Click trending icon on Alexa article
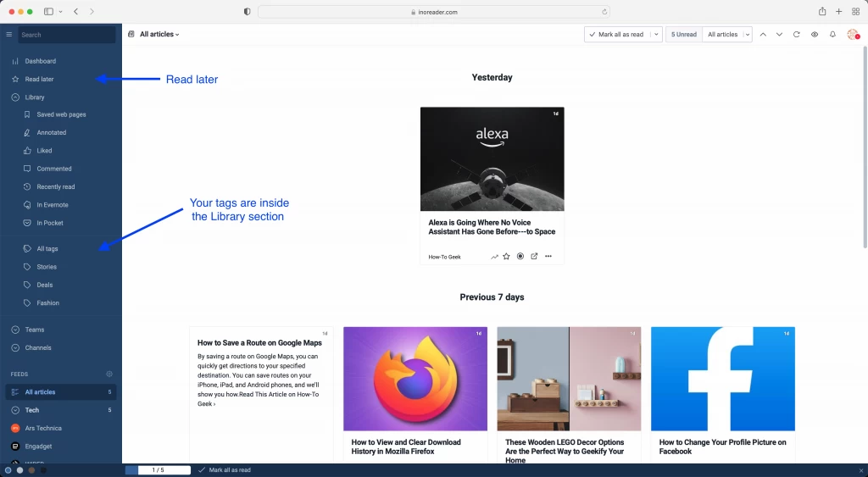Screen dimensions: 868x477 point(494,257)
